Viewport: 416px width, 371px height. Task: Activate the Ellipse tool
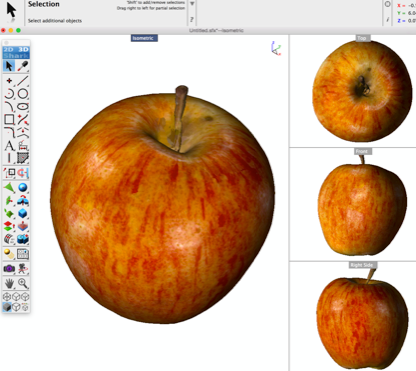[x=22, y=107]
